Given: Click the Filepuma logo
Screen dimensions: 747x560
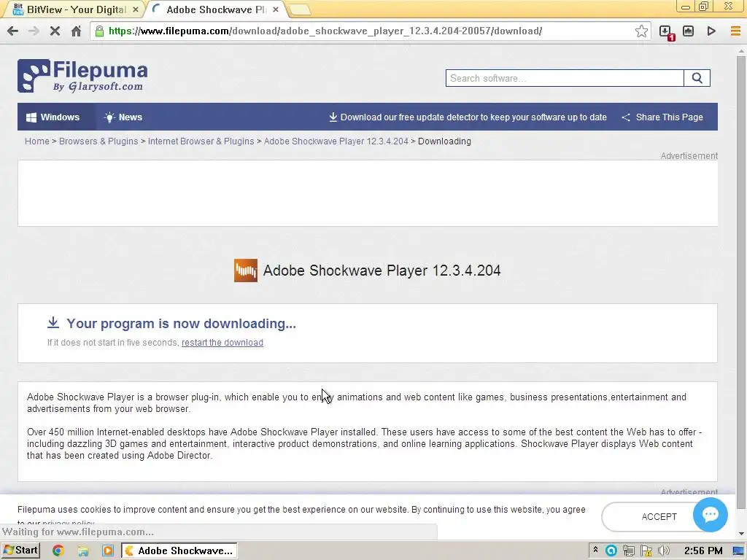Looking at the screenshot, I should pyautogui.click(x=82, y=75).
